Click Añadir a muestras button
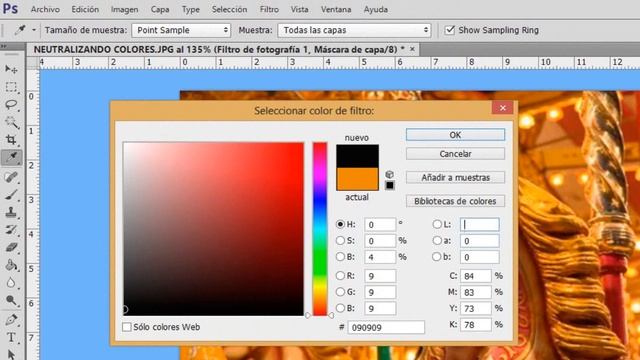Screen dimensions: 640x360 tap(455, 178)
